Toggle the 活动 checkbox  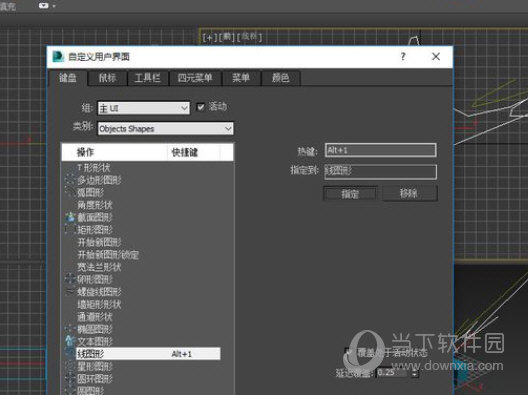tap(200, 107)
